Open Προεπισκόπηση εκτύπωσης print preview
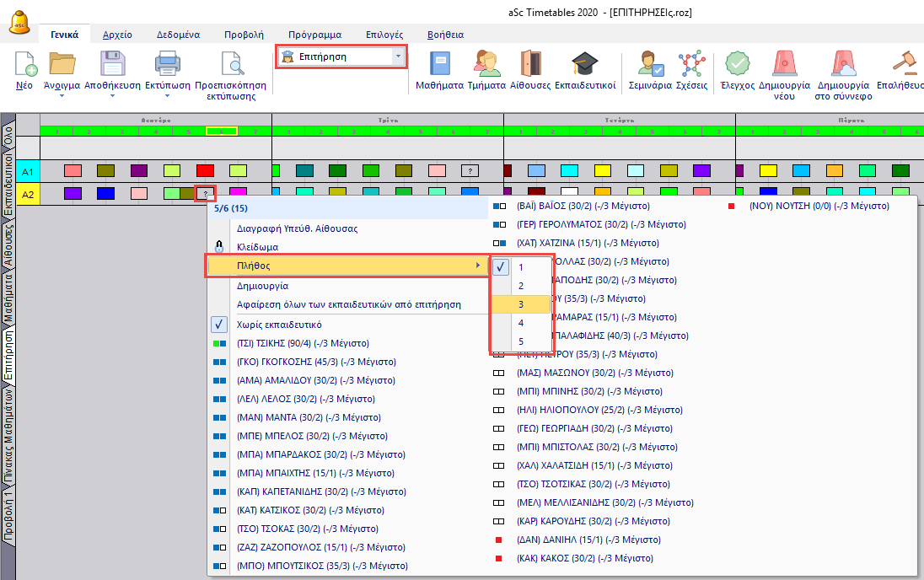924x580 pixels. [x=230, y=65]
